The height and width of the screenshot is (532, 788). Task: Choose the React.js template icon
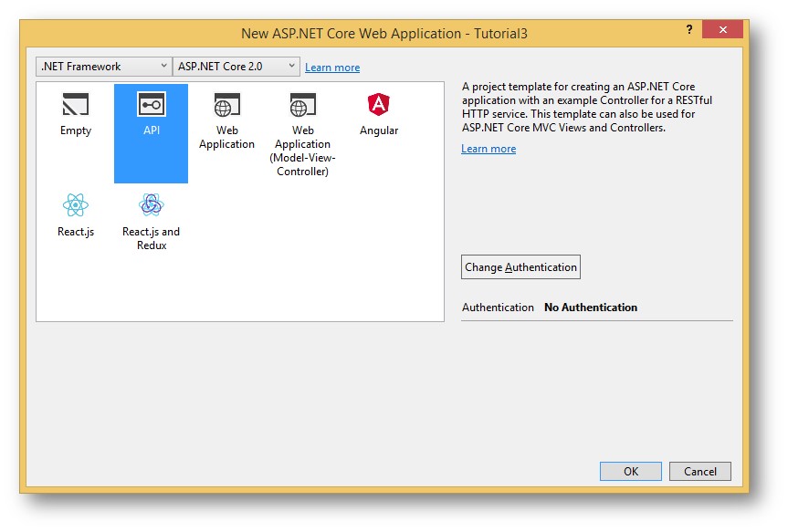pos(76,205)
